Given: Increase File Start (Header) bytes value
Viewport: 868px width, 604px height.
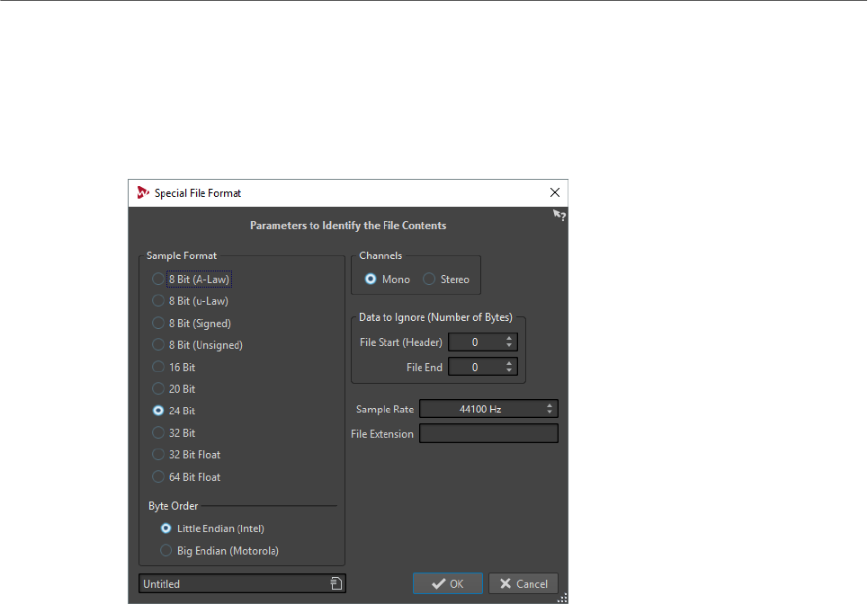Looking at the screenshot, I should [x=509, y=338].
